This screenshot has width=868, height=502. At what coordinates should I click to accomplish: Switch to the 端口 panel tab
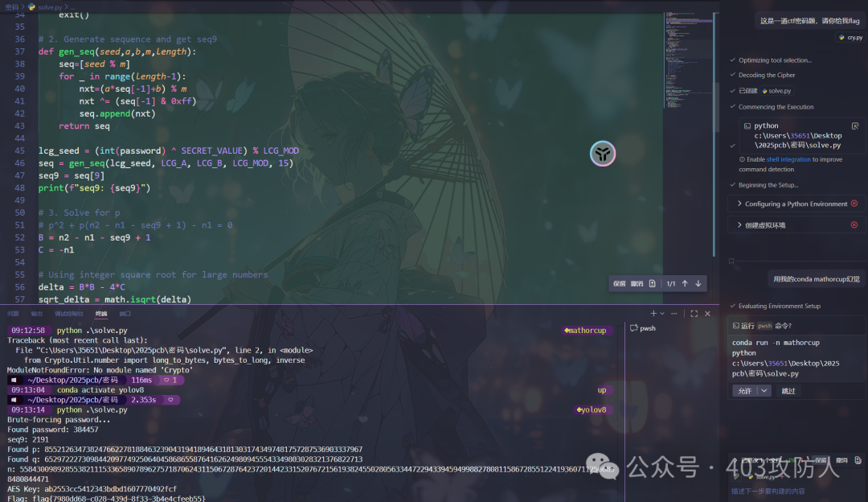point(125,314)
